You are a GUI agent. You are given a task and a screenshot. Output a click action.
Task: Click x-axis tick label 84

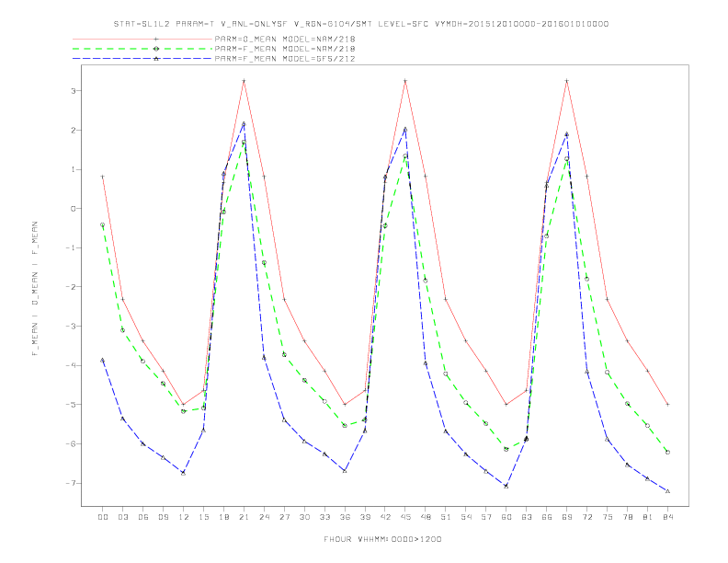coord(668,517)
